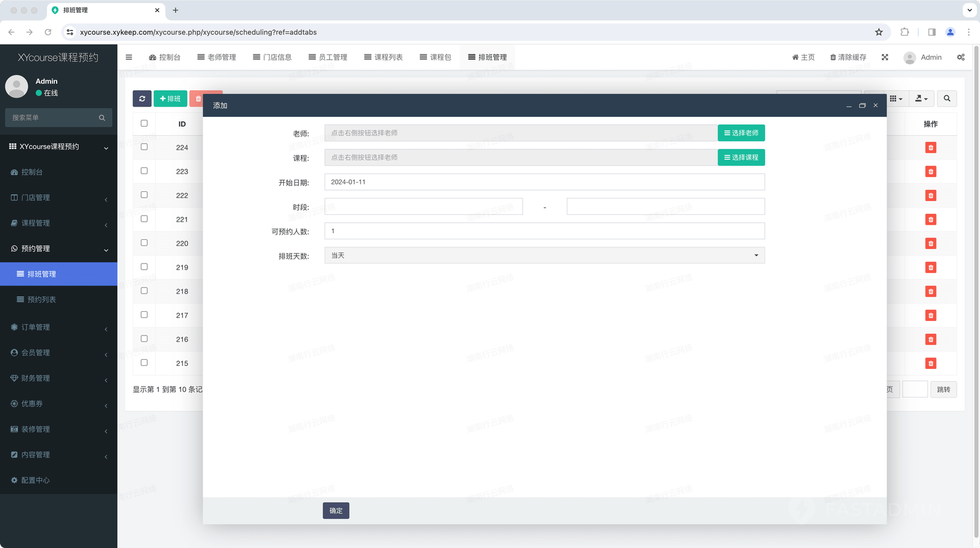Select the checkbox for row 217
Image resolution: width=980 pixels, height=548 pixels.
point(144,315)
